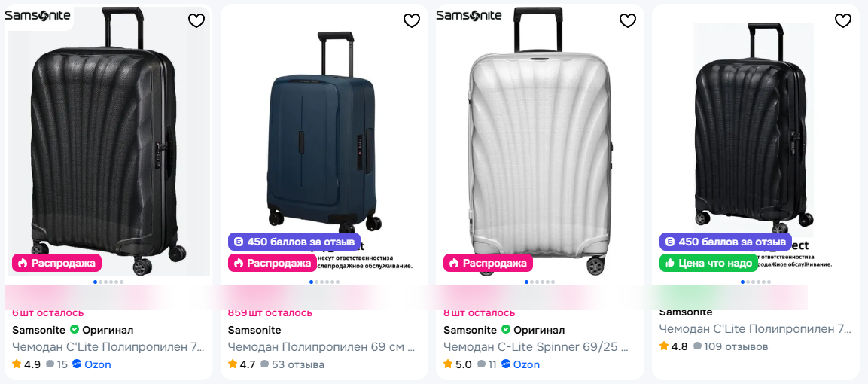This screenshot has width=868, height=384.
Task: Open the 53 отзыва reviews link
Action: pyautogui.click(x=292, y=364)
